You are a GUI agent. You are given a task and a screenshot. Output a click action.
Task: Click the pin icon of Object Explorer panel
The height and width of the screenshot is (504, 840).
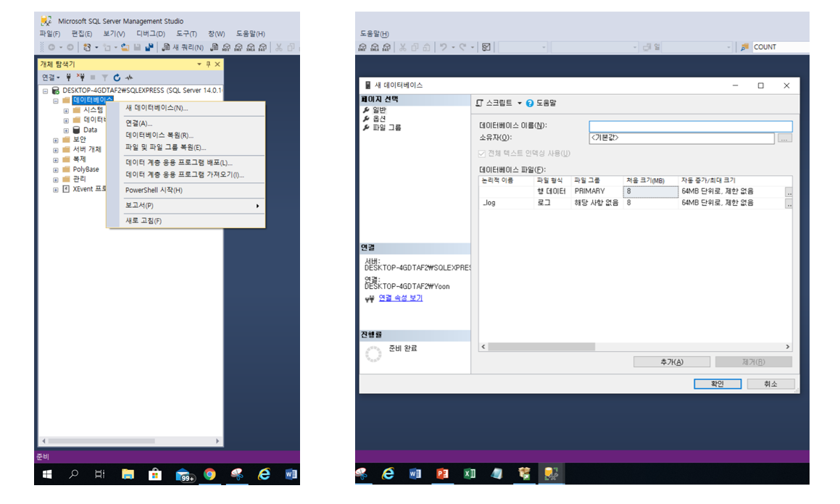click(209, 64)
